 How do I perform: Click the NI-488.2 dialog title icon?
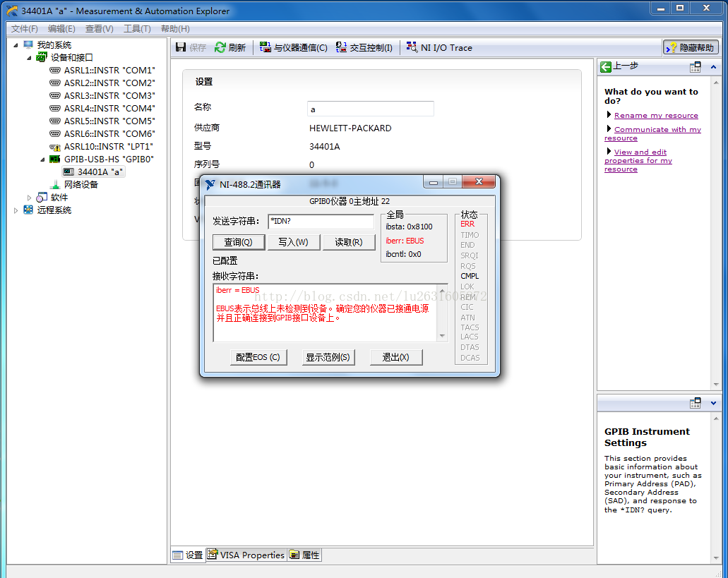pyautogui.click(x=210, y=185)
